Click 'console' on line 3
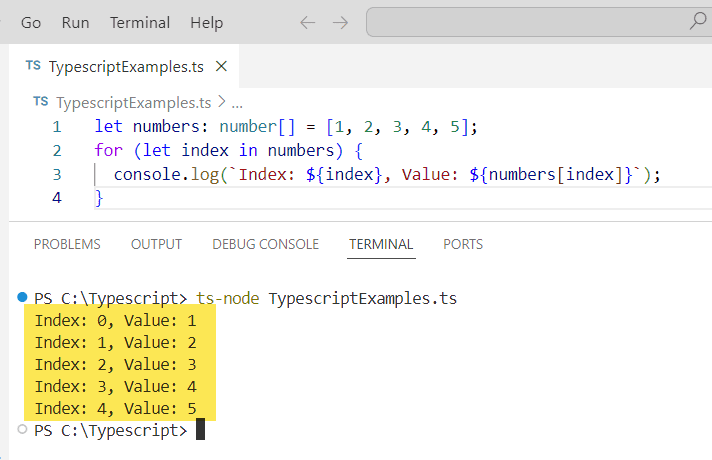This screenshot has width=712, height=460. [147, 174]
